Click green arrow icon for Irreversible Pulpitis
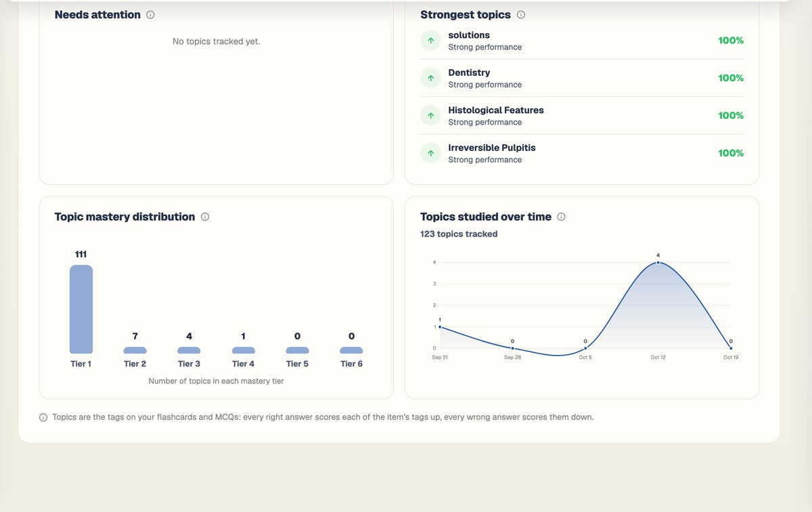 click(x=430, y=153)
